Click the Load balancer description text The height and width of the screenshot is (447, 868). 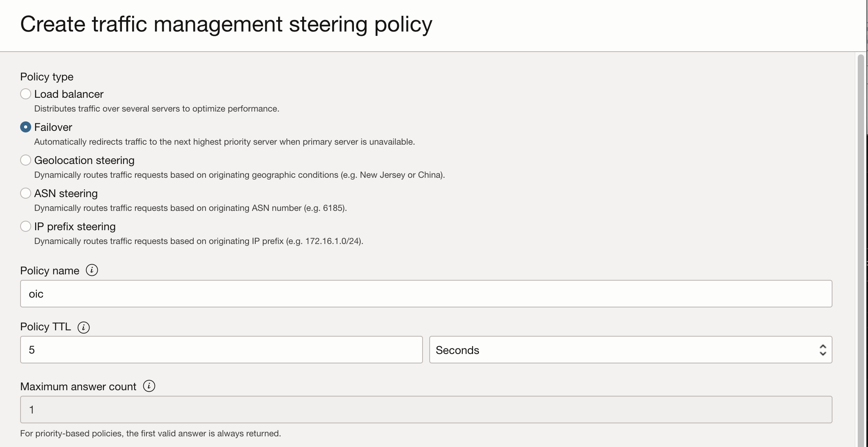pyautogui.click(x=157, y=109)
